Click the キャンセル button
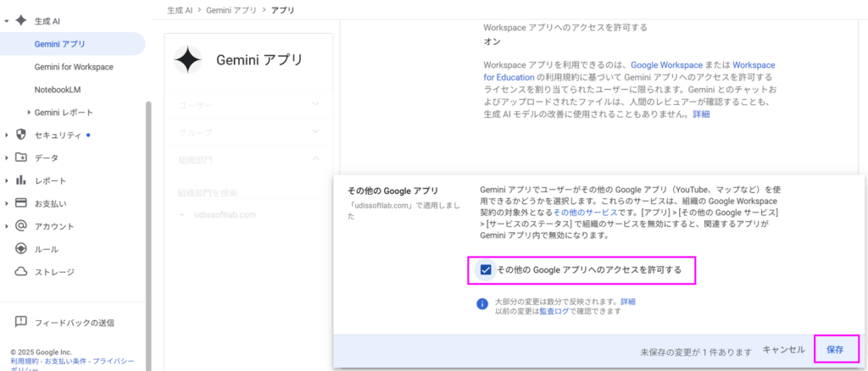 coord(783,350)
